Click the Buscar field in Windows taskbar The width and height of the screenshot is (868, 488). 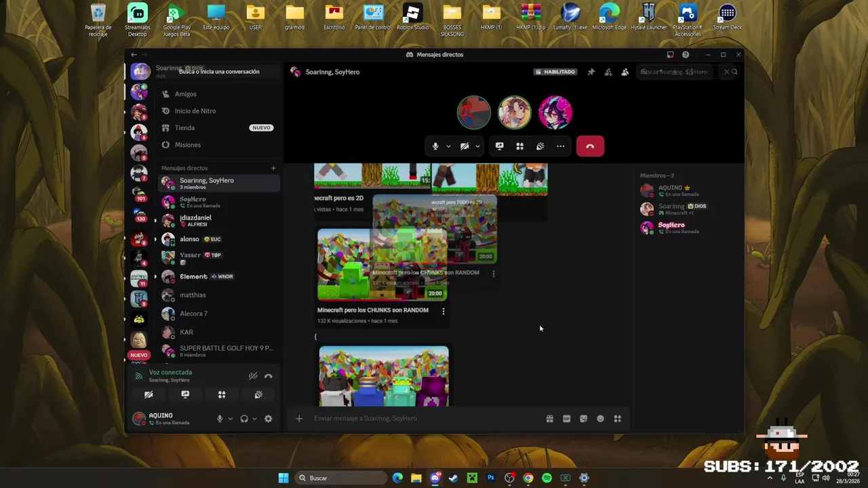click(x=342, y=478)
